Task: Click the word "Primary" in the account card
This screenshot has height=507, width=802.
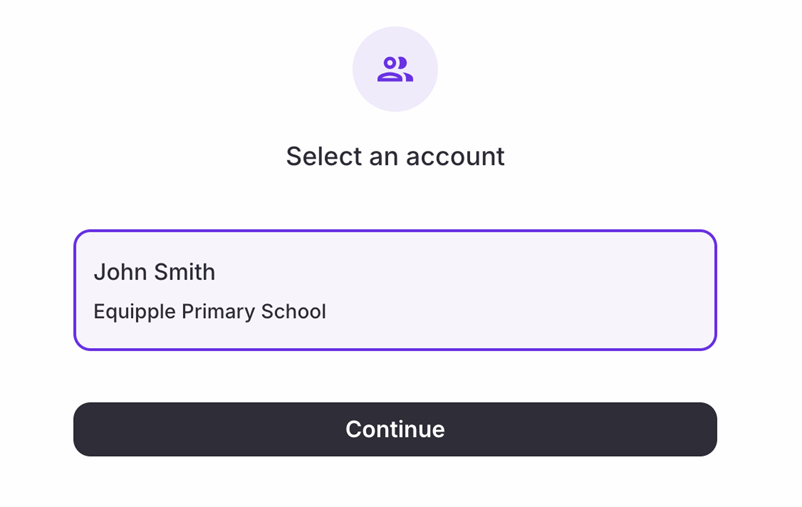Action: [218, 312]
